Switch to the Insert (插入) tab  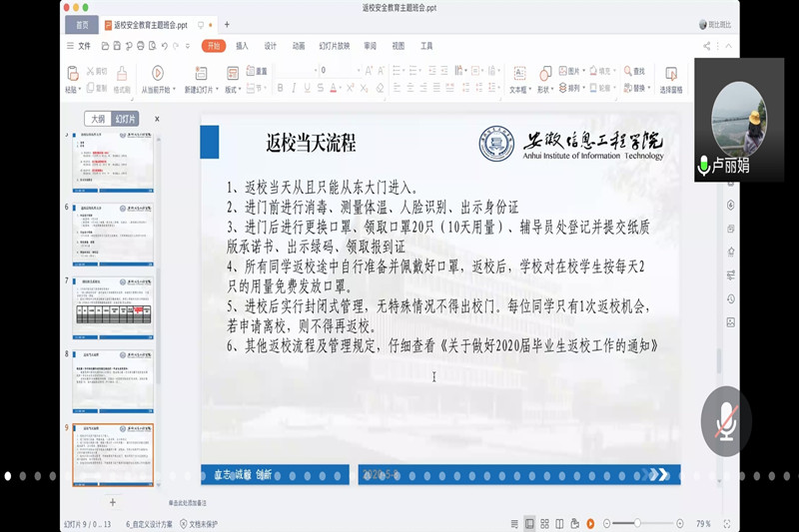[x=242, y=46]
